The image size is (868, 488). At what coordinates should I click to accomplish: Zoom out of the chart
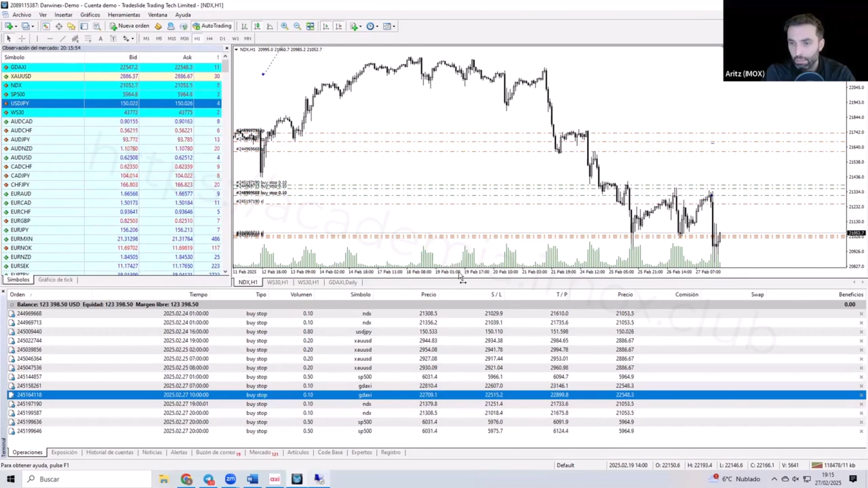(x=297, y=26)
